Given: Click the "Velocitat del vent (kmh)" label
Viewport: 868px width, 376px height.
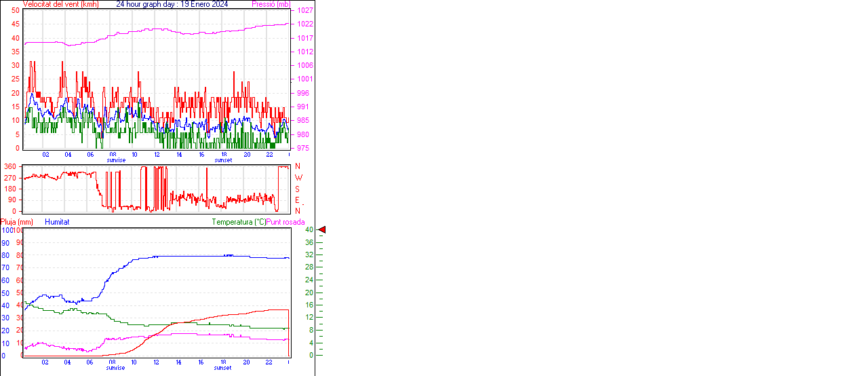Looking at the screenshot, I should coord(61,4).
